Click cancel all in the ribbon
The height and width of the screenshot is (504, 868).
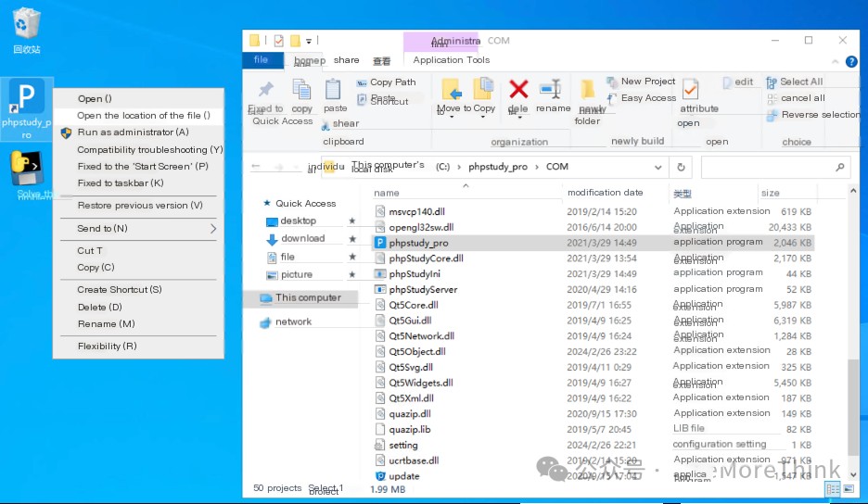click(x=796, y=98)
